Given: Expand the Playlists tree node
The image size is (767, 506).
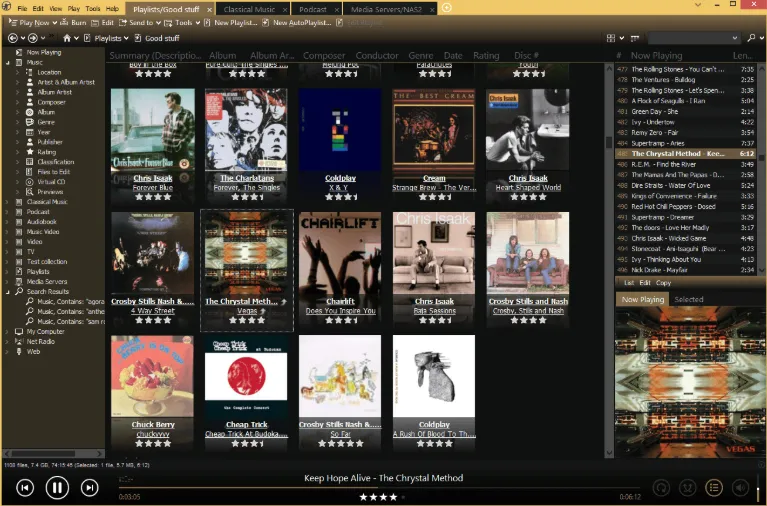Looking at the screenshot, I should pyautogui.click(x=7, y=272).
